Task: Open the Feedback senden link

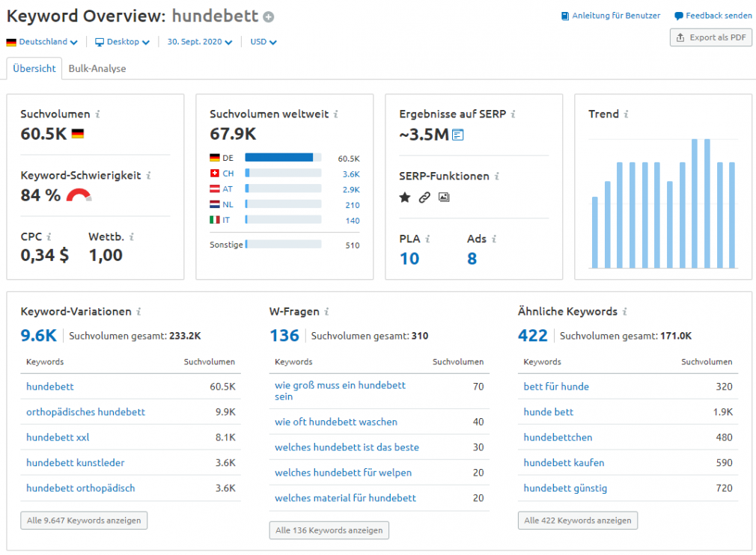Action: (719, 16)
